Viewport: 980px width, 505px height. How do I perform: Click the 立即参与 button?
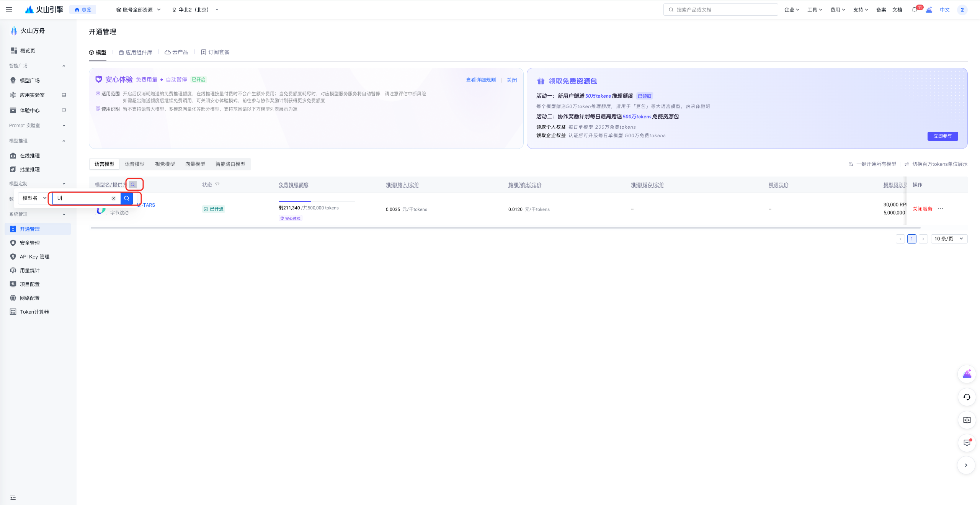[942, 136]
